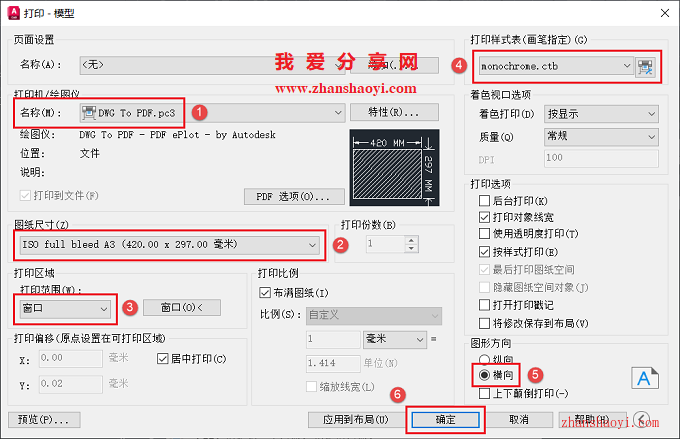680x439 pixels.
Task: Click the AutoCAD logo in the title bar
Action: pos(14,13)
